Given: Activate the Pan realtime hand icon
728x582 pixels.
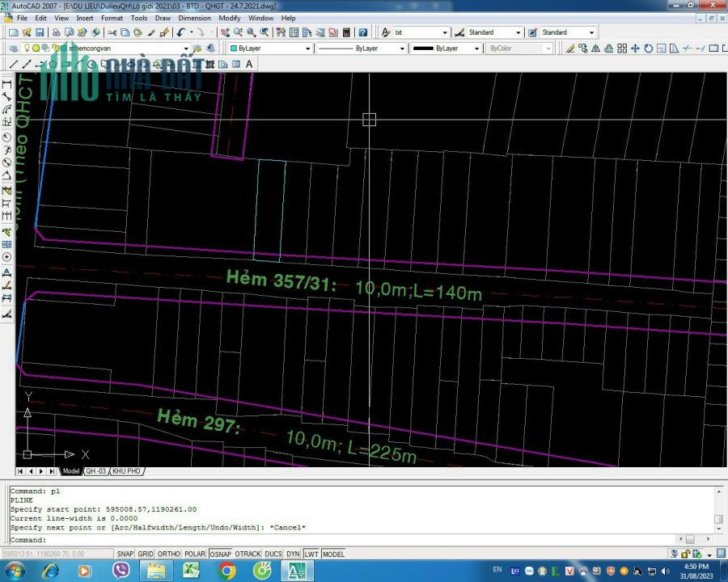Looking at the screenshot, I should tap(225, 32).
